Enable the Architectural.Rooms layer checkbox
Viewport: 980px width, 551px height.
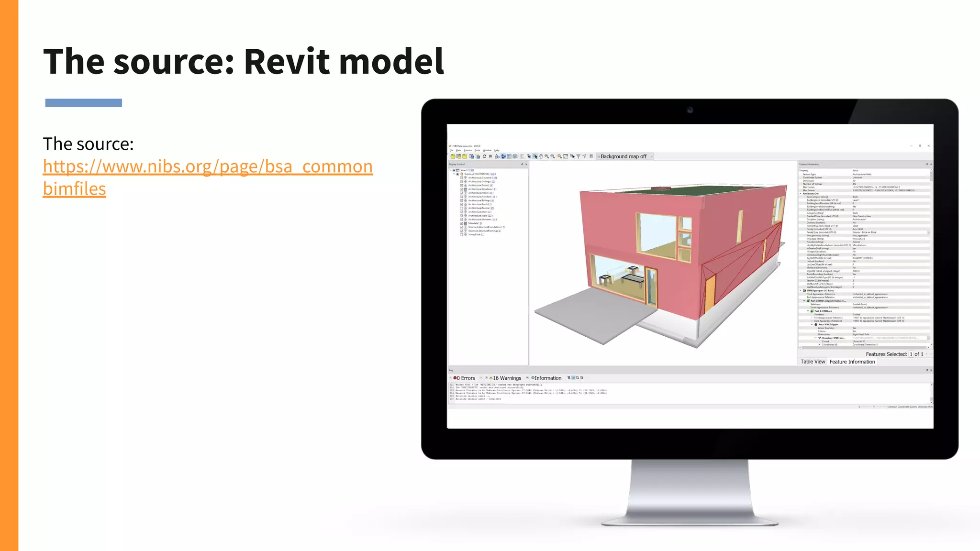(x=461, y=208)
